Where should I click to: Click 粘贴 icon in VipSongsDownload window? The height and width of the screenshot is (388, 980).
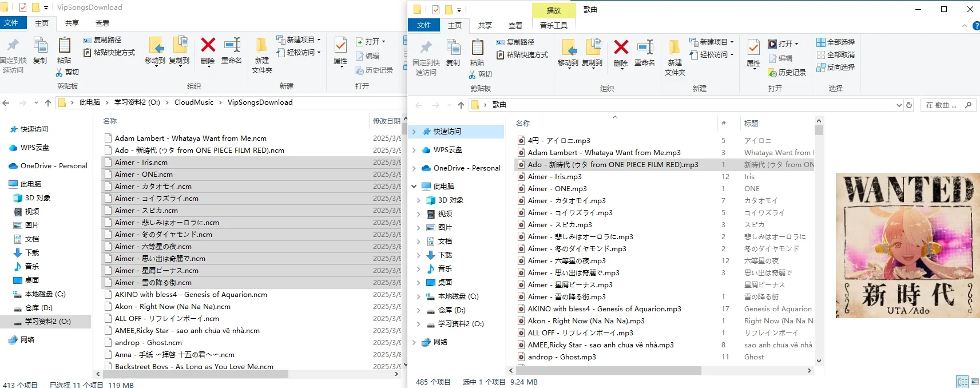pyautogui.click(x=65, y=45)
